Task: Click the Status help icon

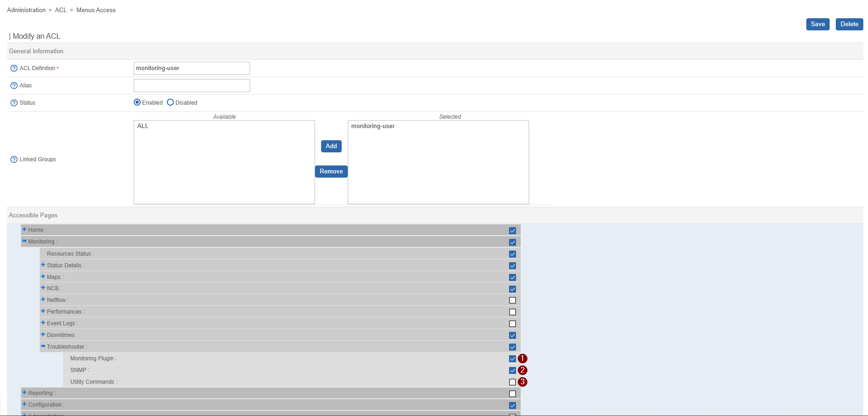Action: 14,103
